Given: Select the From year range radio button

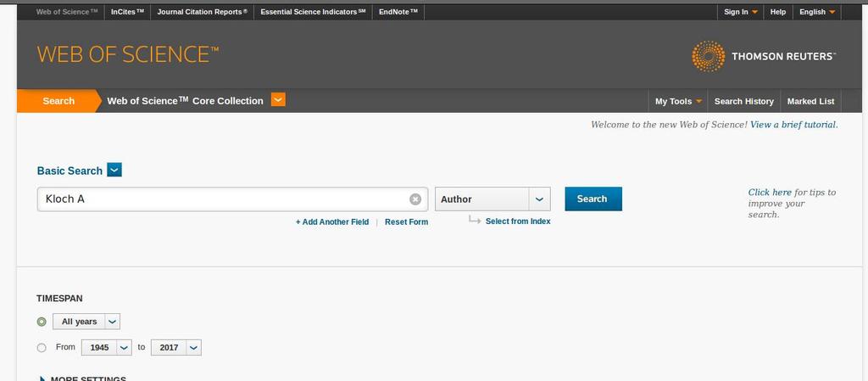Looking at the screenshot, I should [42, 348].
